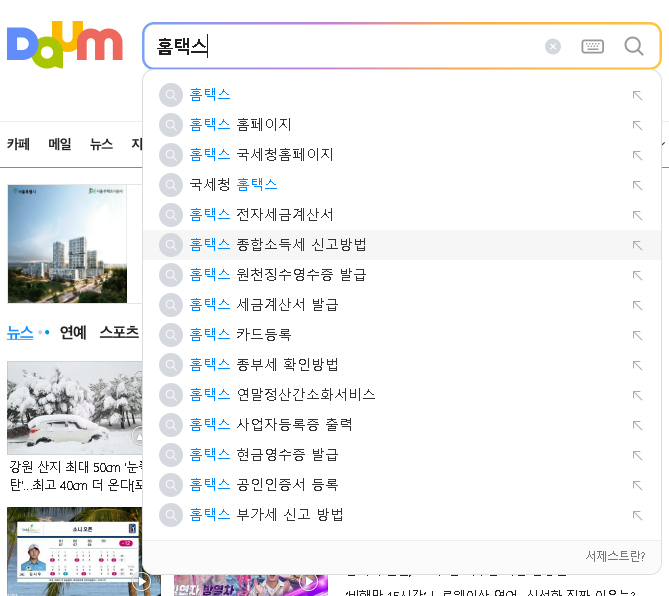Choose '홈택스 부가세 신고 방법' suggestion
The image size is (669, 596).
point(401,515)
